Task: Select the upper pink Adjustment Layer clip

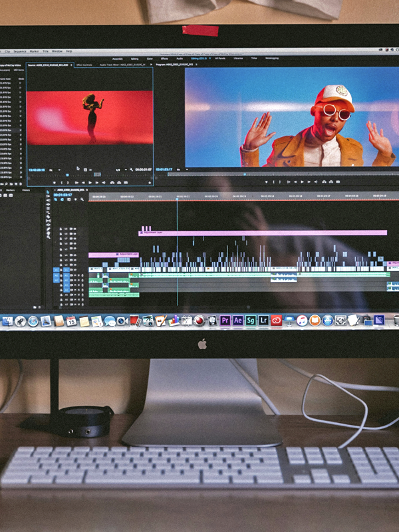Action: coord(263,233)
